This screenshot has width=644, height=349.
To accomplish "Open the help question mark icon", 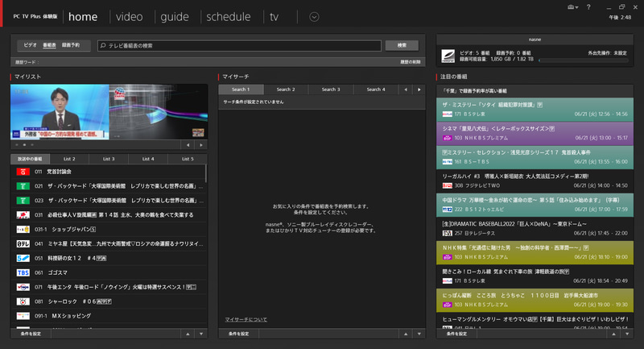I will [x=588, y=7].
